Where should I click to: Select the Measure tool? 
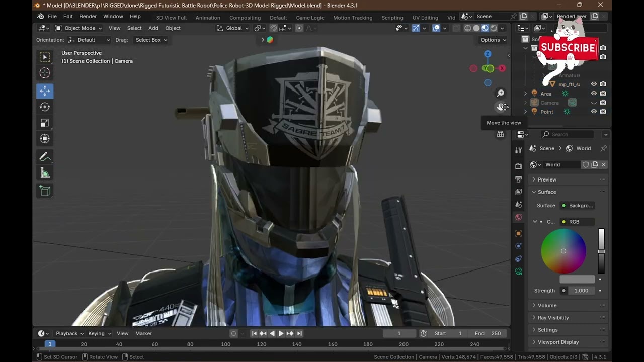click(45, 173)
